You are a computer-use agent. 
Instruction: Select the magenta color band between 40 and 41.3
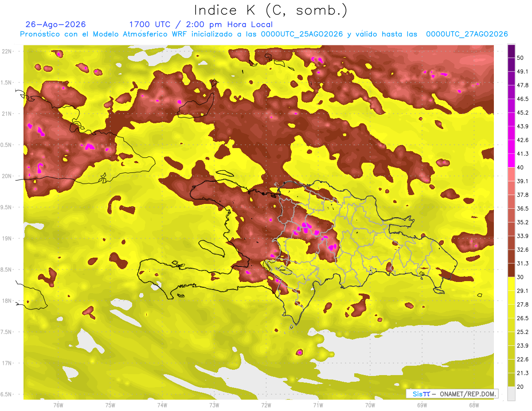click(511, 160)
